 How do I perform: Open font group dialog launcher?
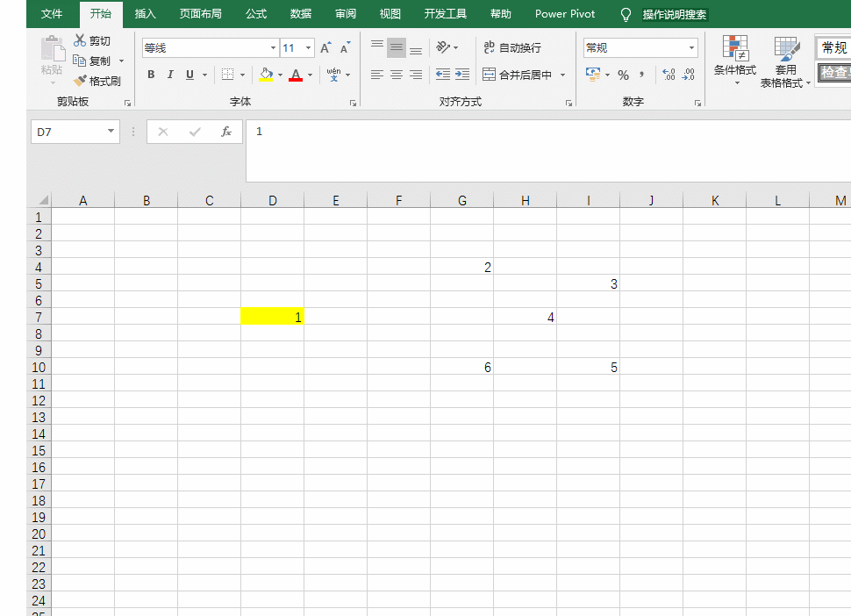pos(353,103)
